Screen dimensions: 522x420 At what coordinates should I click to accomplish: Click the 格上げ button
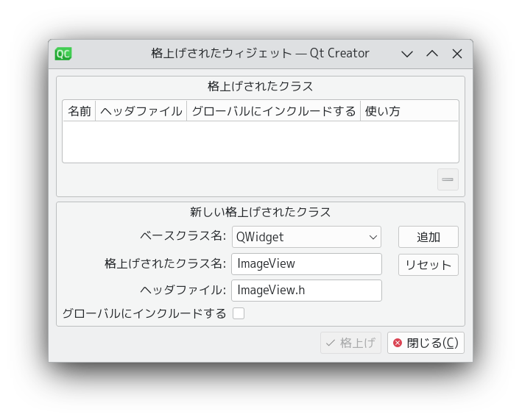tap(350, 343)
